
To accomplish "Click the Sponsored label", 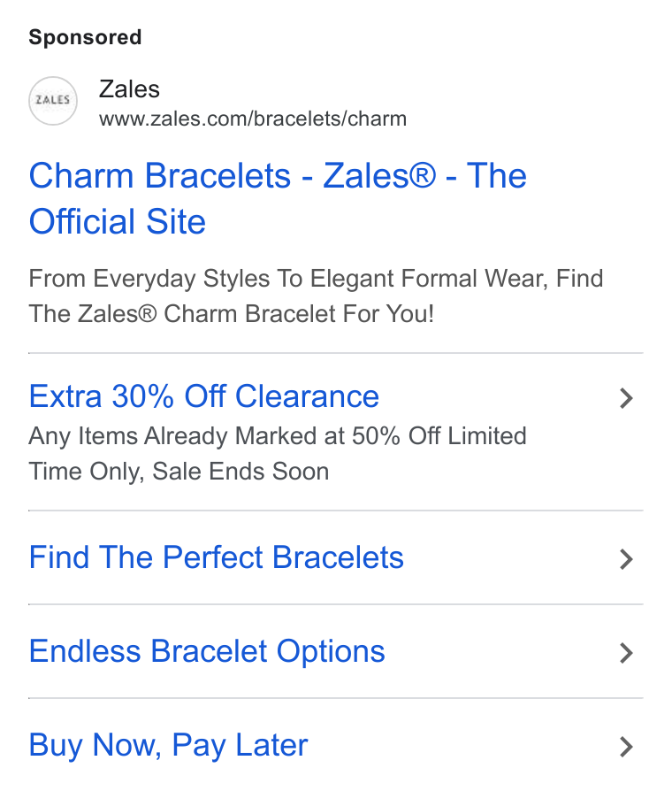I will point(85,37).
